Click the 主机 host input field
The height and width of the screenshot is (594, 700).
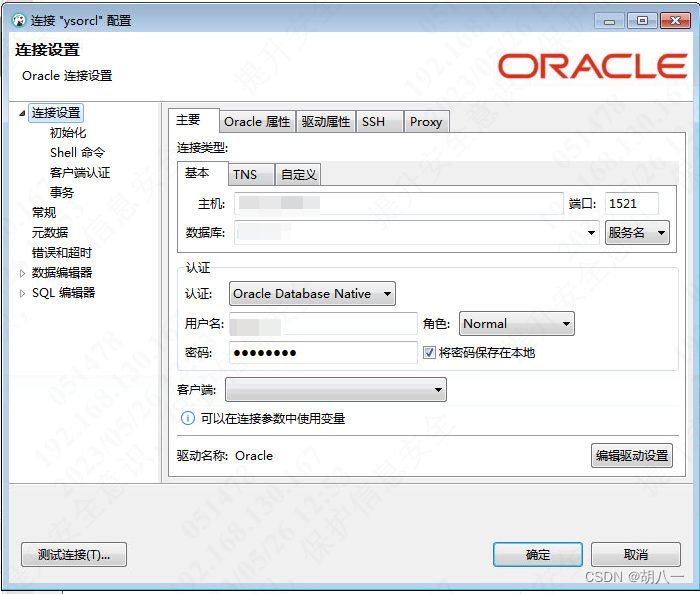[x=399, y=204]
